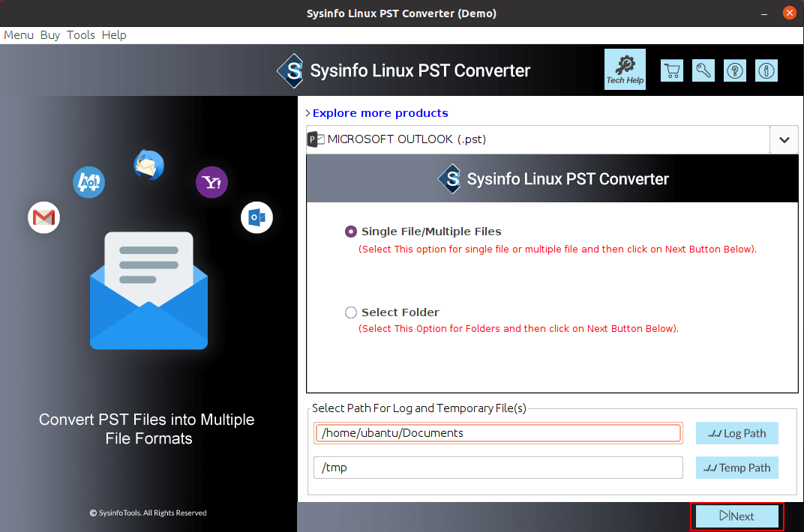
Task: Click the blue envelope illustration
Action: pyautogui.click(x=148, y=291)
